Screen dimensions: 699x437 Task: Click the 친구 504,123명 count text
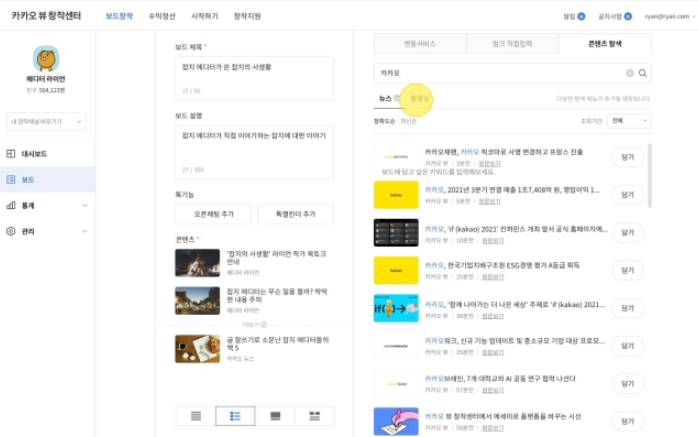tap(46, 91)
